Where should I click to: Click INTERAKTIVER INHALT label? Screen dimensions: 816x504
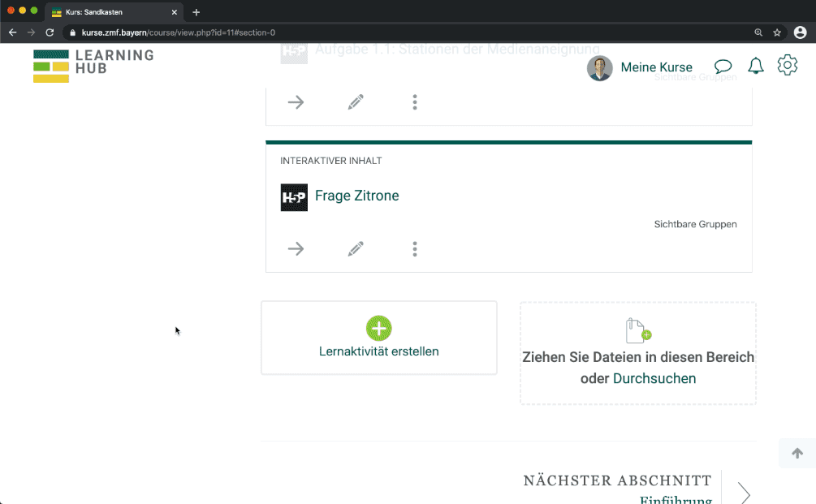[331, 161]
